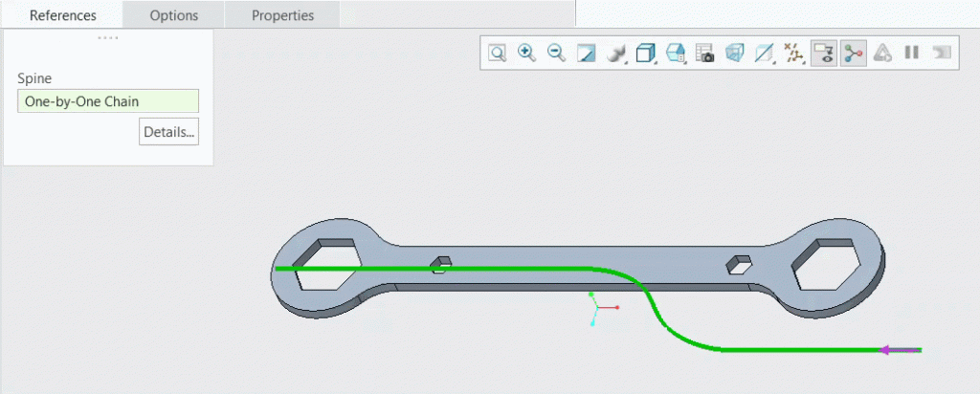
Task: Open the Properties tab
Action: coord(282,15)
